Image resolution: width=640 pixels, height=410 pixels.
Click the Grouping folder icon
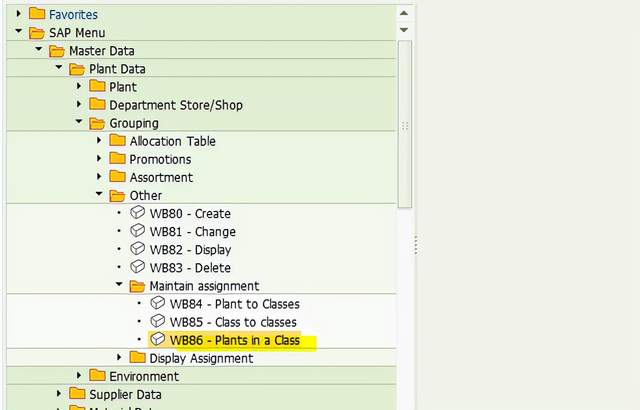(97, 123)
